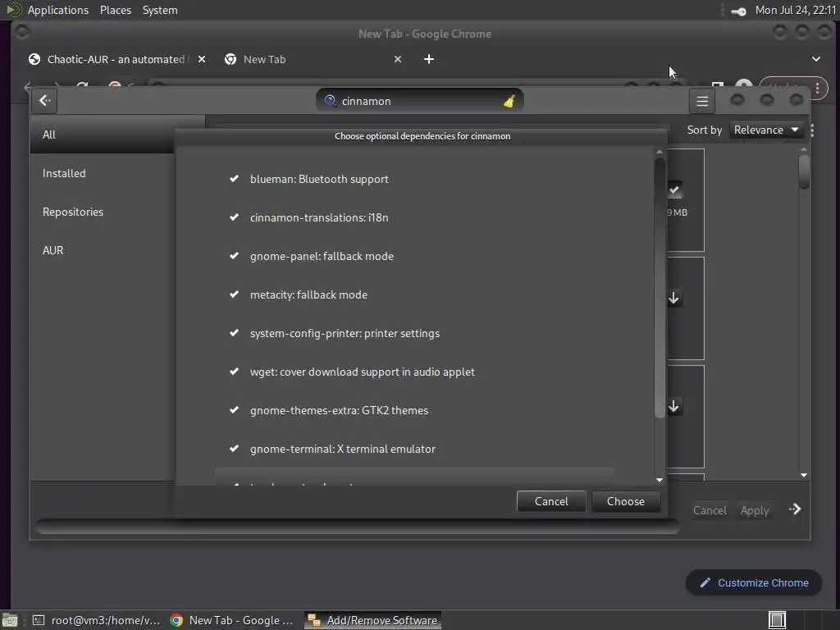Click Add/Remove Software taskbar entry

[x=373, y=620]
